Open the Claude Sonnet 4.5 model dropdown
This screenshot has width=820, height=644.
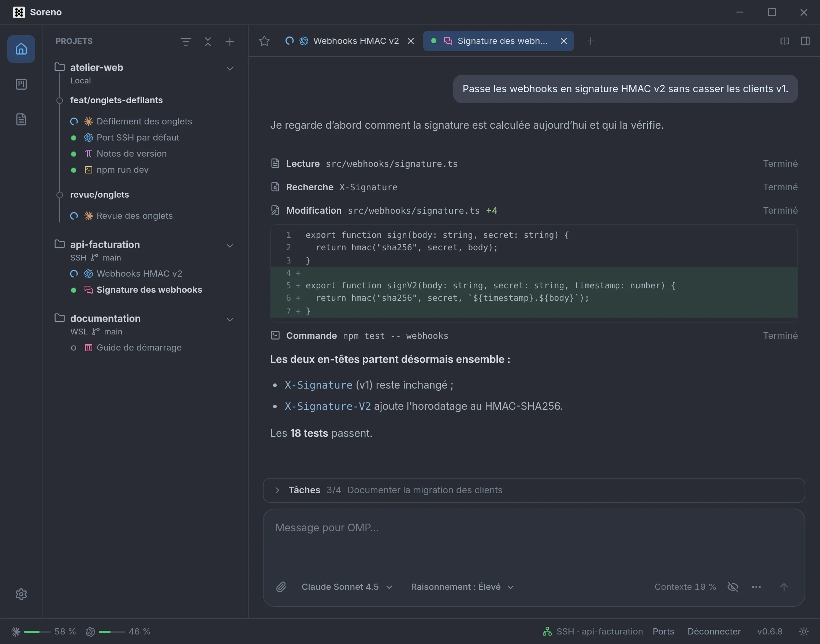(x=347, y=587)
